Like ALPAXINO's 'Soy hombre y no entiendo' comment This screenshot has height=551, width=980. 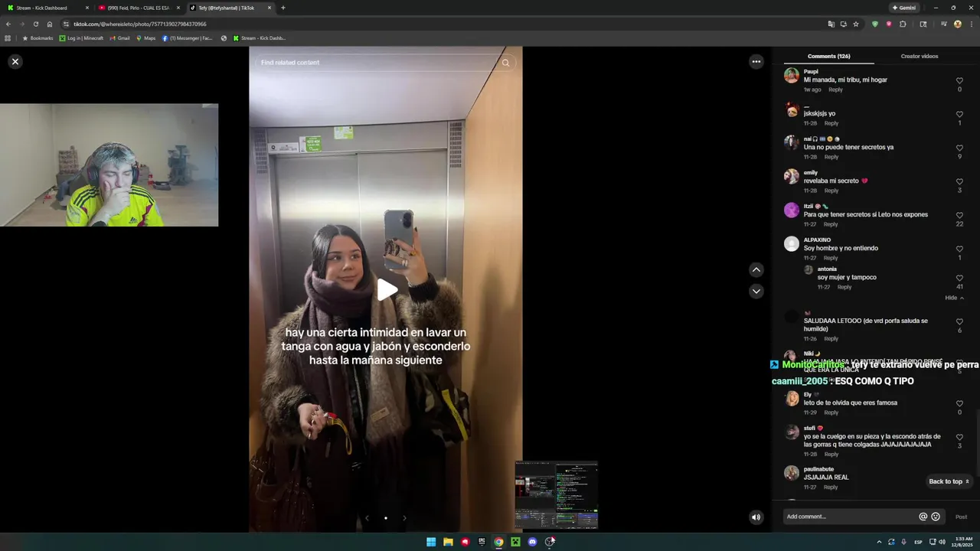[959, 249]
